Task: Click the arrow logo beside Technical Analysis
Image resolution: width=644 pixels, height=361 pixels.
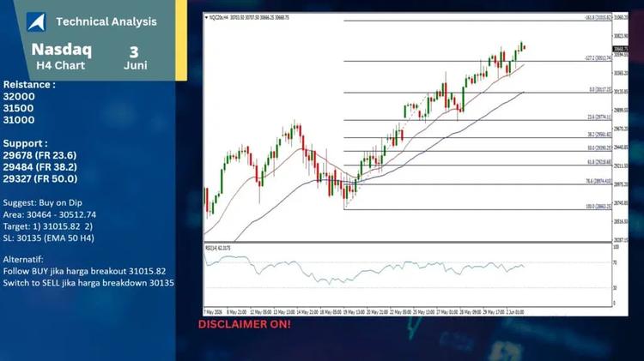Action: click(x=36, y=21)
